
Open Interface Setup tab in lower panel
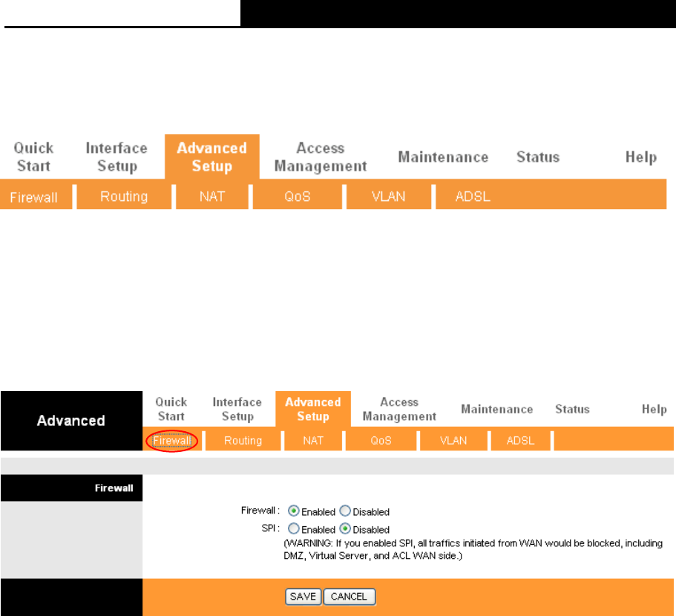tap(237, 409)
